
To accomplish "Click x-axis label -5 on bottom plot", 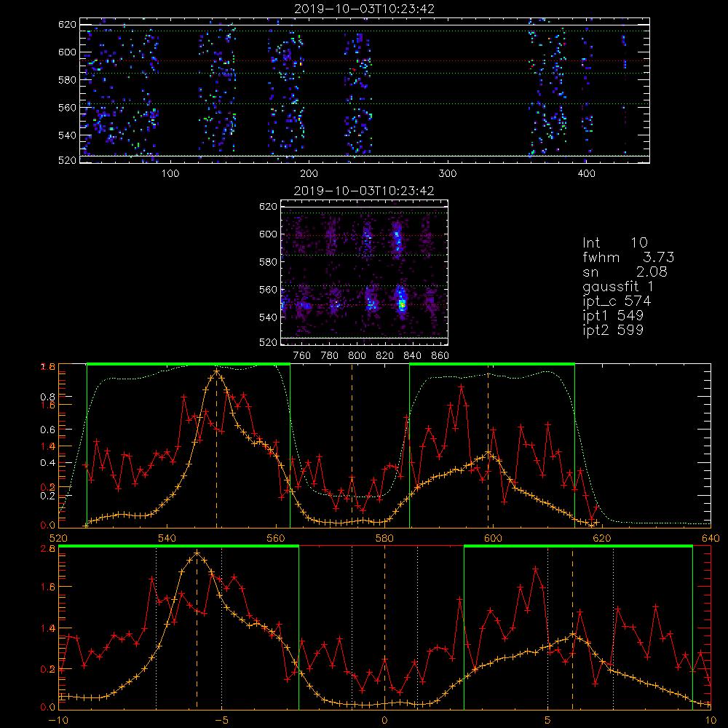I will [222, 721].
